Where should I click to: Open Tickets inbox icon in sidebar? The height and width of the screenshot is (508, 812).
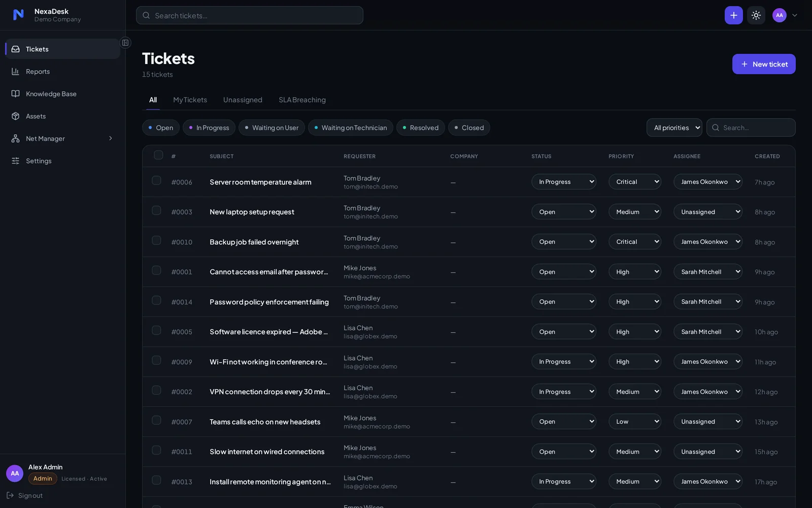[x=16, y=49]
